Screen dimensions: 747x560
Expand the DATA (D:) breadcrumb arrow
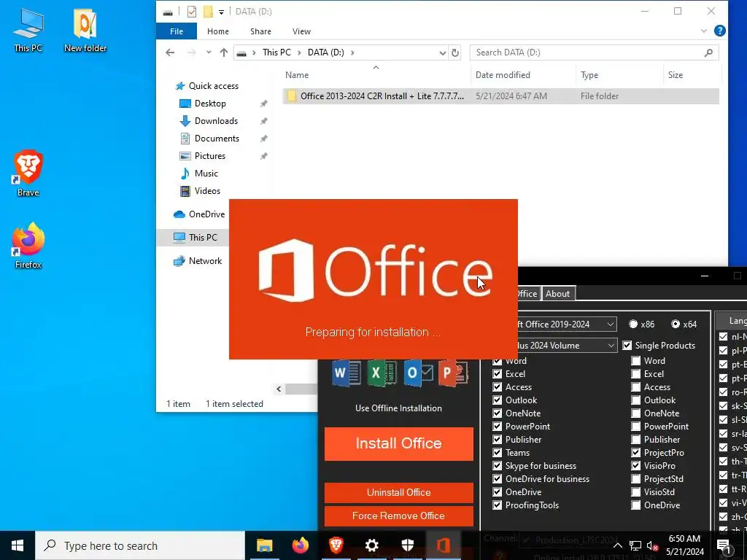pos(352,52)
